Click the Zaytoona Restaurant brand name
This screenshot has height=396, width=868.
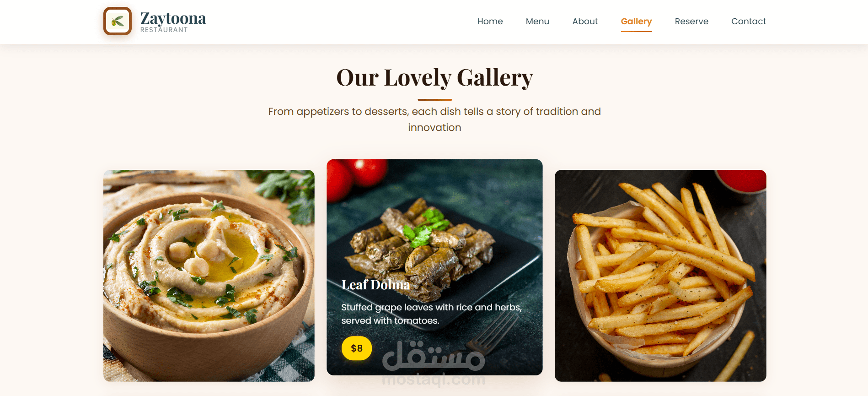point(173,22)
